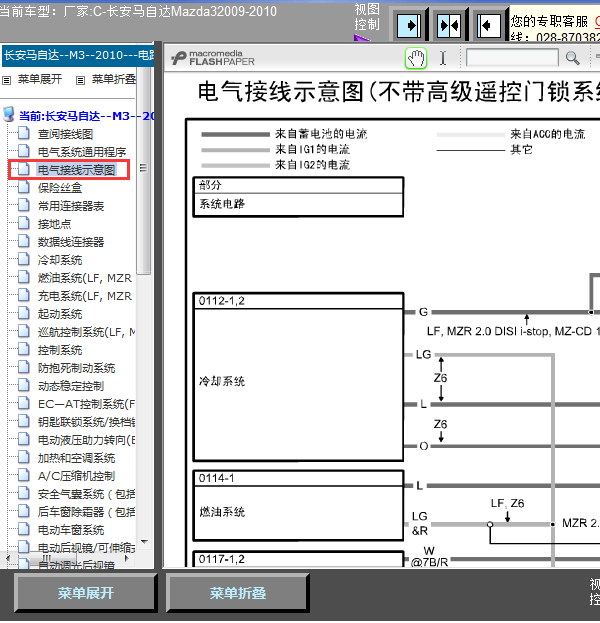
Task: Click 0114-1 燃油系统 block in diagram
Action: tap(298, 506)
